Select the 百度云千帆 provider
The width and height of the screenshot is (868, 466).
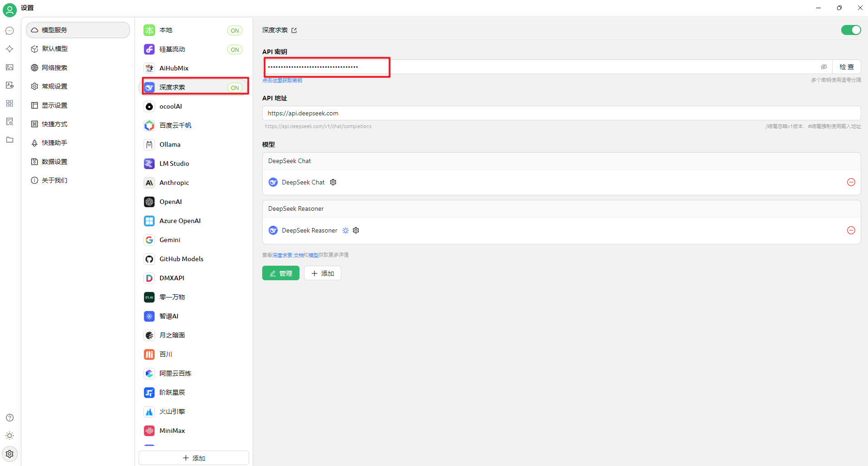[x=194, y=125]
